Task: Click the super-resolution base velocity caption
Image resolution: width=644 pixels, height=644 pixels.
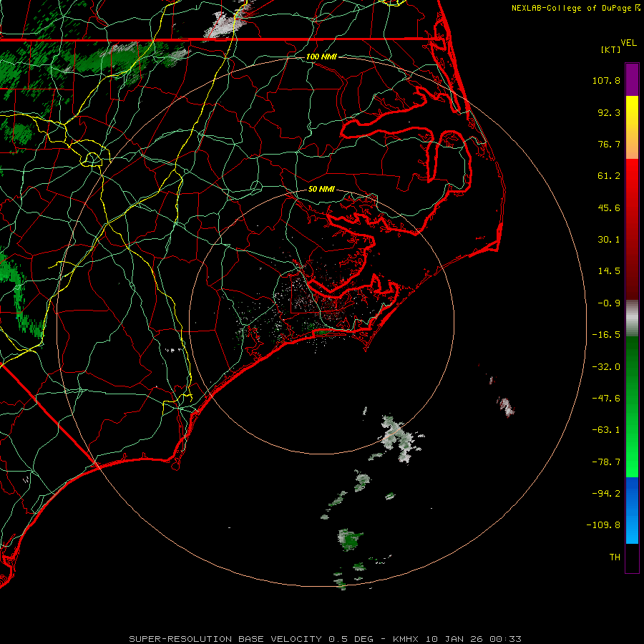Action: [x=325, y=639]
